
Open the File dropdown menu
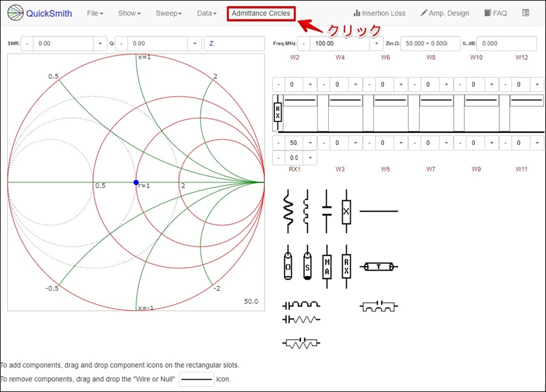coord(95,13)
